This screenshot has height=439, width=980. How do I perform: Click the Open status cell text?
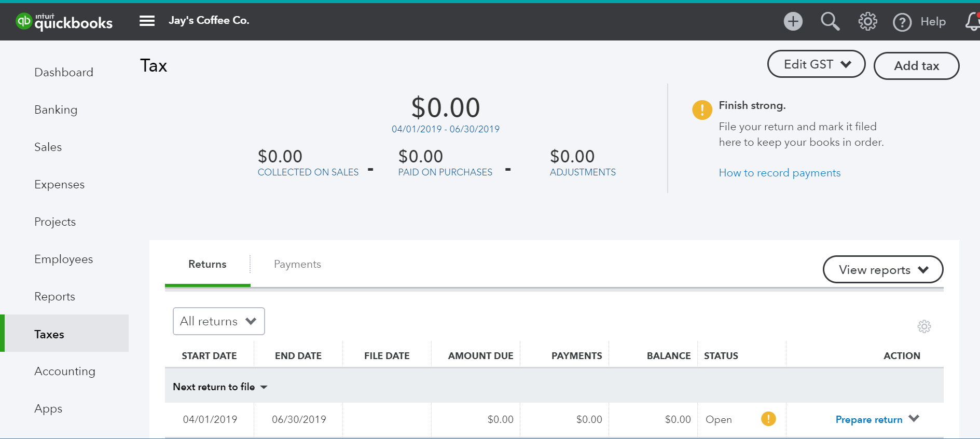(x=719, y=419)
